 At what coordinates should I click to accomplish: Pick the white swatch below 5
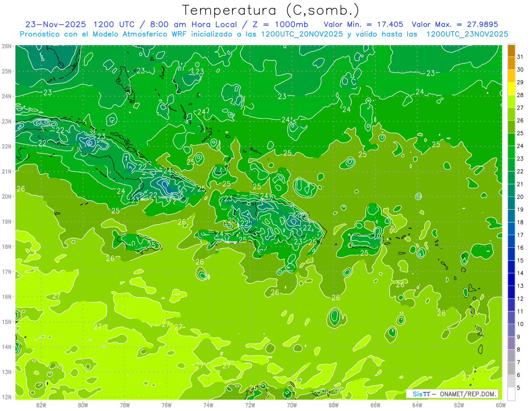tap(511, 394)
